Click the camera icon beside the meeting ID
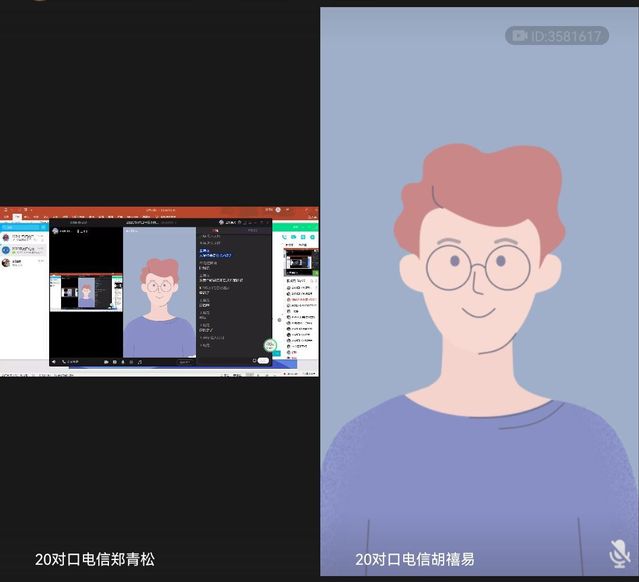This screenshot has height=582, width=639. pos(519,36)
